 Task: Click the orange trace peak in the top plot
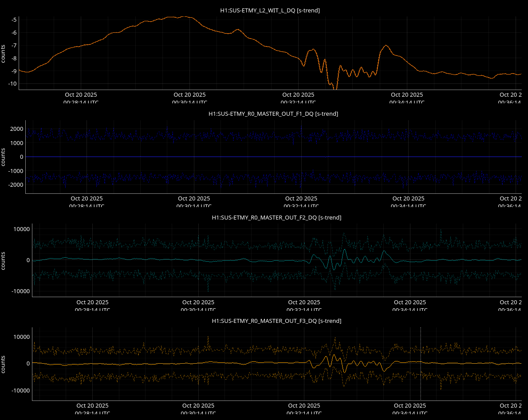point(182,17)
